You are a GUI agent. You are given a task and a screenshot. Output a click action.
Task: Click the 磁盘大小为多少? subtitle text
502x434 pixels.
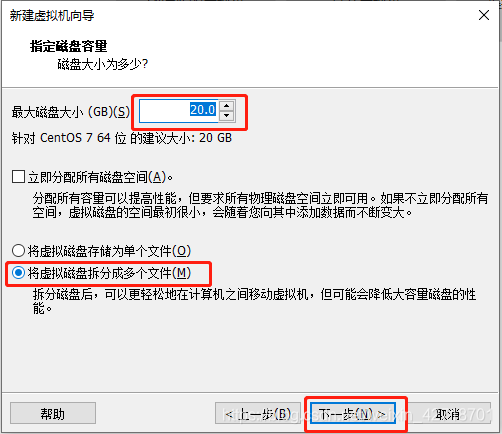(x=103, y=64)
